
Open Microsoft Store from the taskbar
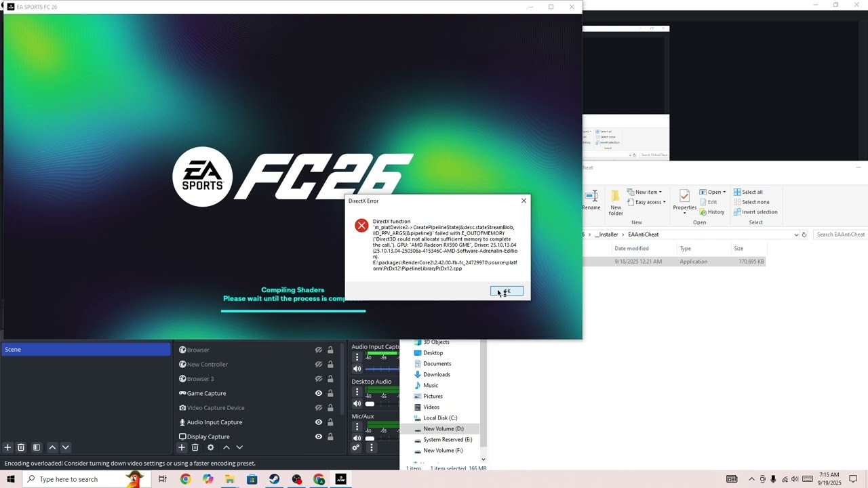click(252, 479)
